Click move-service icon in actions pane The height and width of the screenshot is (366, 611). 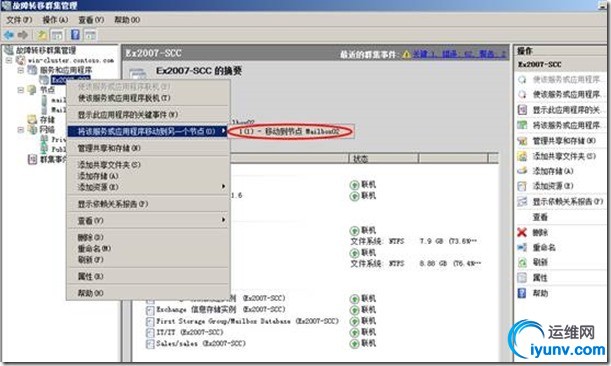(522, 125)
